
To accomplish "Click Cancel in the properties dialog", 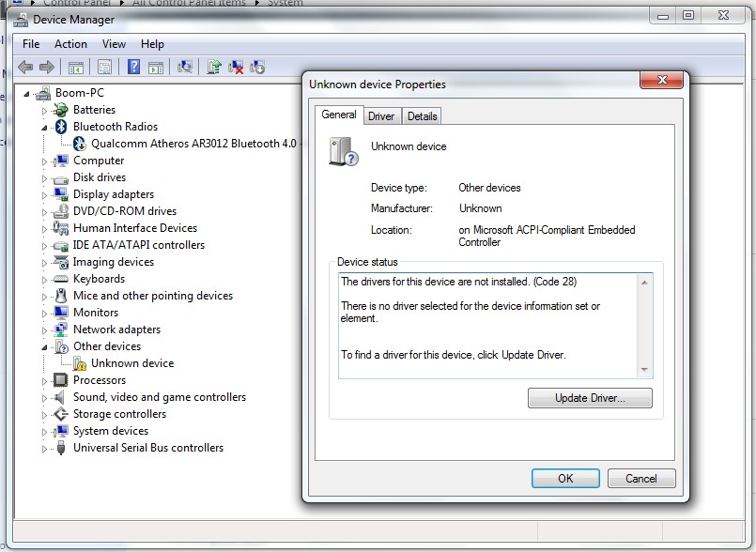I will 641,478.
